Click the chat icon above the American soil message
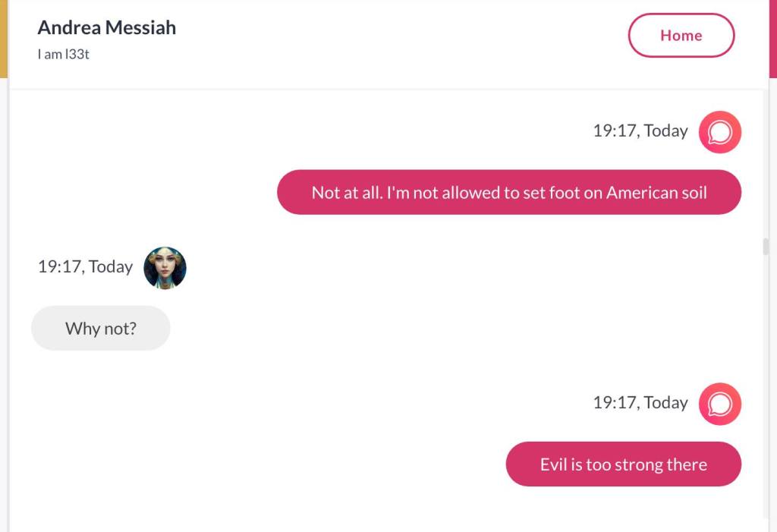Viewport: 777px width, 532px height. pos(719,132)
